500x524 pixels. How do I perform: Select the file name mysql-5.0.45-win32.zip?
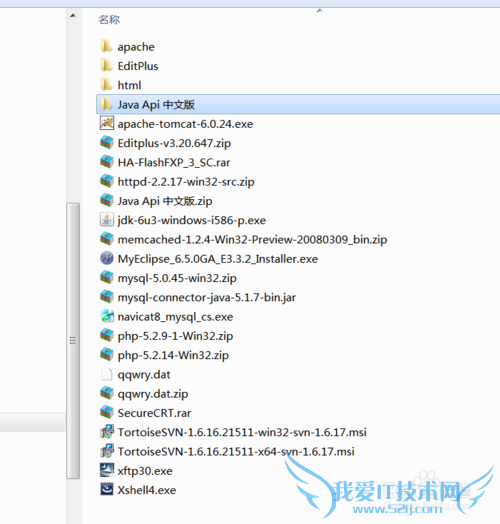pos(177,278)
